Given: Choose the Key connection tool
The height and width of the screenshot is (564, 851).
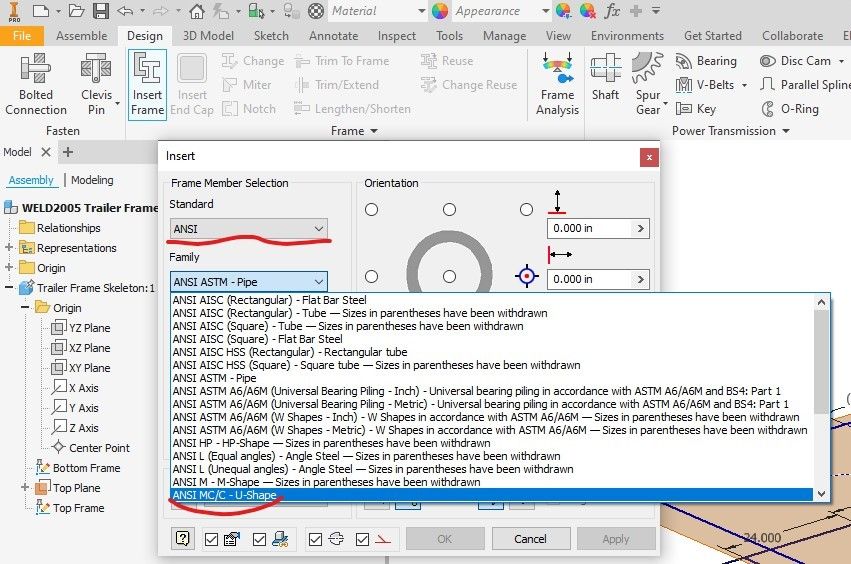Looking at the screenshot, I should tap(696, 109).
